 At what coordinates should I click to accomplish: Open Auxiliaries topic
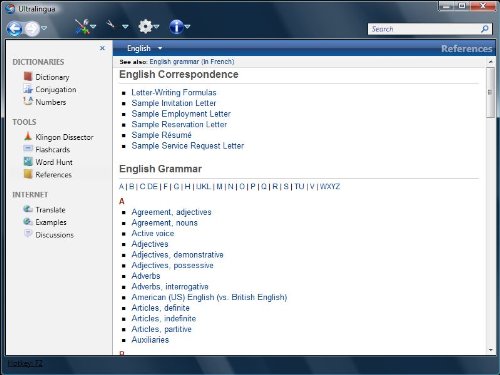click(150, 340)
